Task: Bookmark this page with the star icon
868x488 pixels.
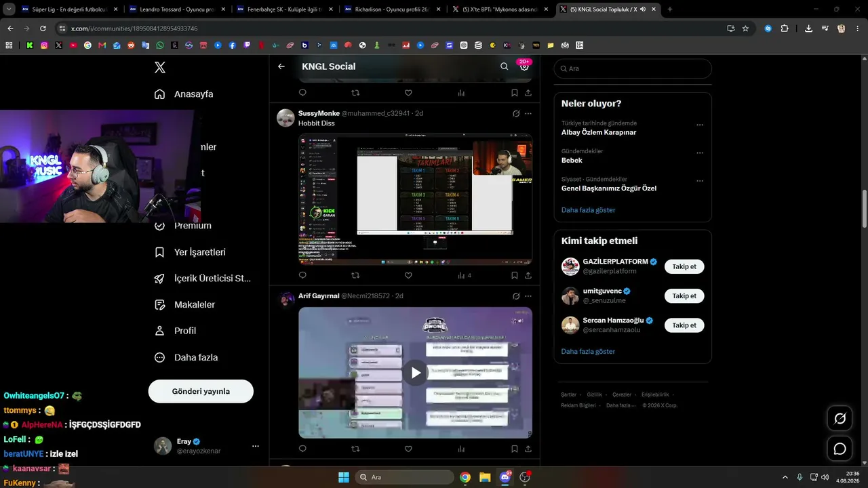Action: pos(745,28)
